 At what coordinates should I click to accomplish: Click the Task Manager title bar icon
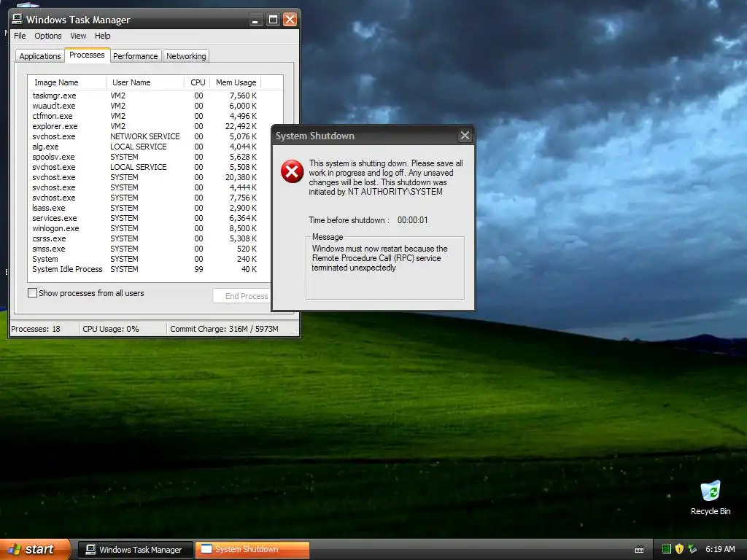coord(18,19)
